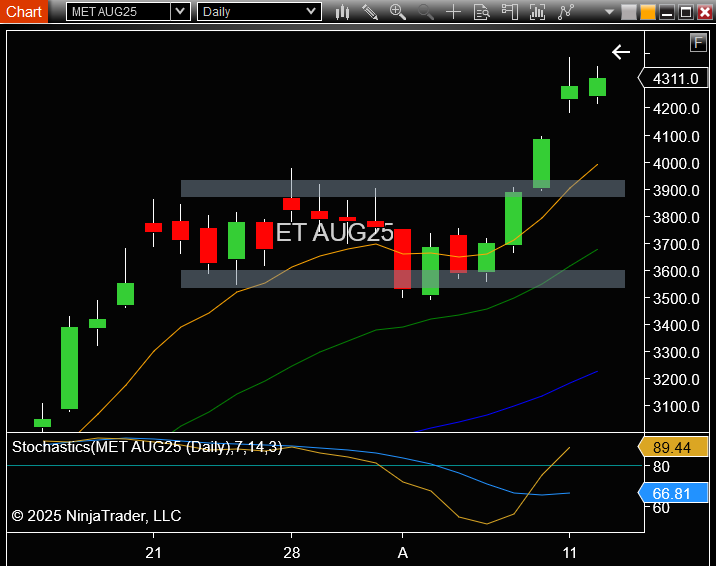Click the 4311.0 current price marker
Screen dimensions: 716x566
(673, 79)
